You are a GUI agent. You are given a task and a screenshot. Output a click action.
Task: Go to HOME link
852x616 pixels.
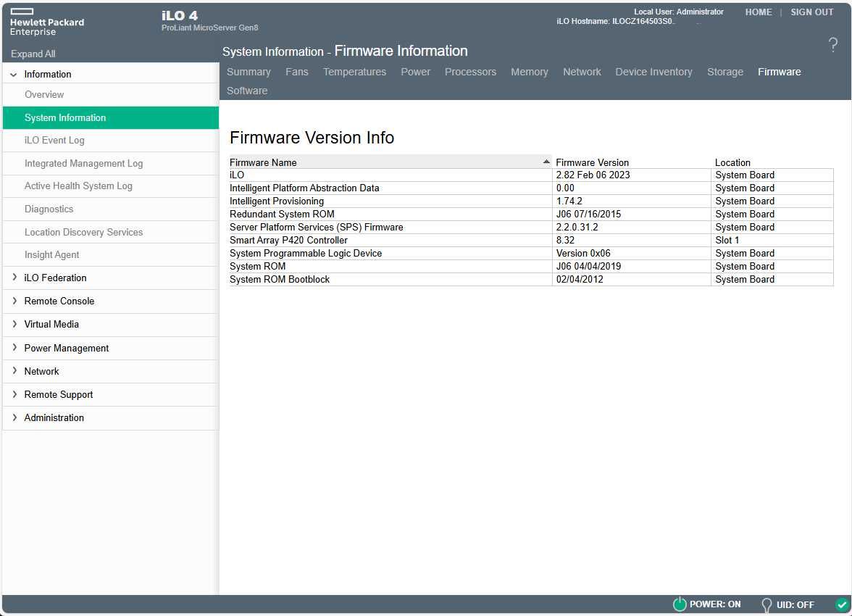tap(758, 12)
